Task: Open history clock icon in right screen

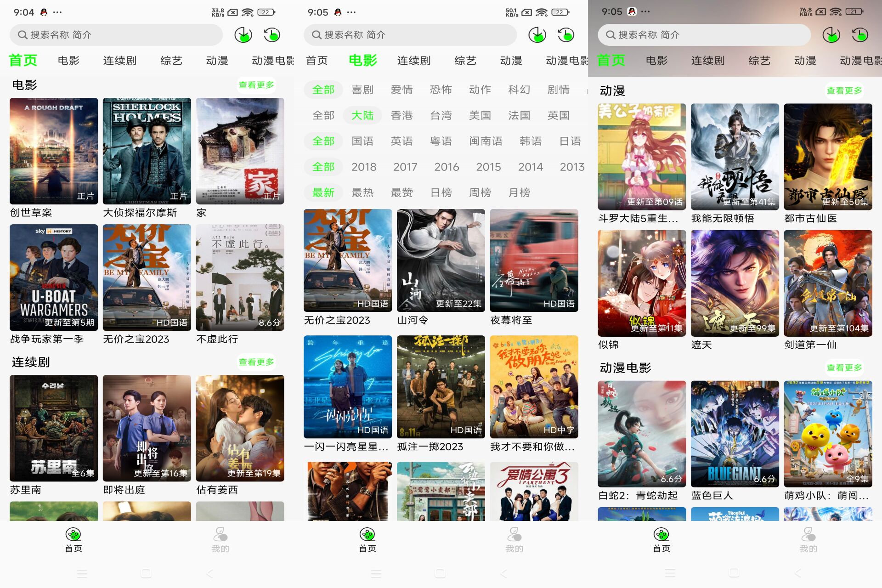Action: pos(860,35)
